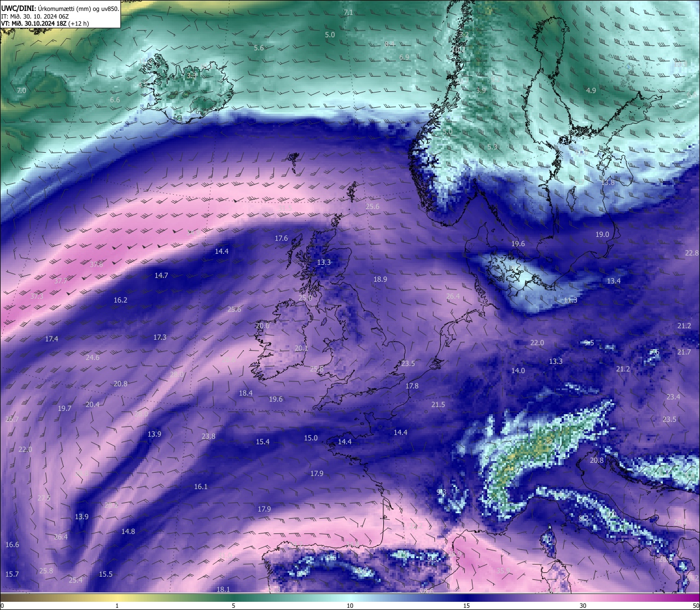Click the map value 14.0
This screenshot has height=610, width=700.
pyautogui.click(x=518, y=371)
